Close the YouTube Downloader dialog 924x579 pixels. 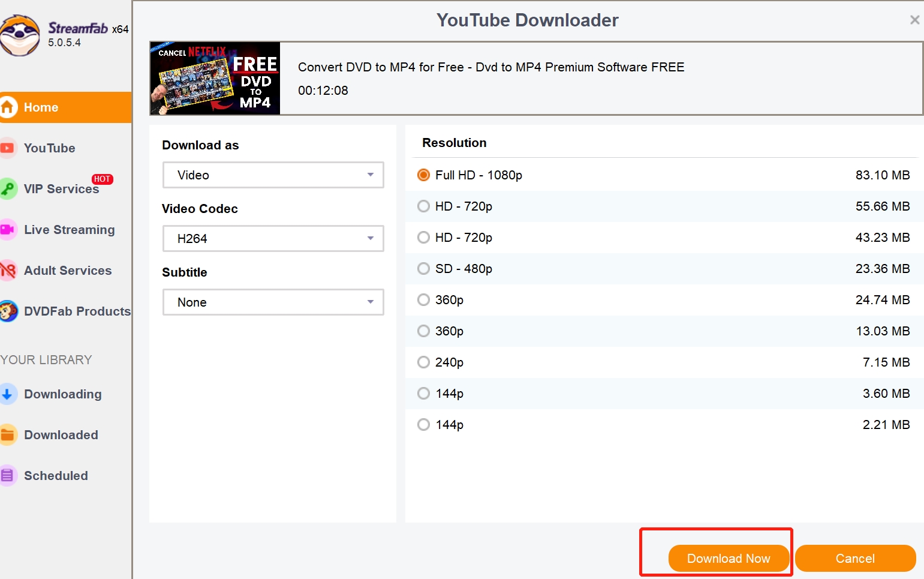coord(914,20)
